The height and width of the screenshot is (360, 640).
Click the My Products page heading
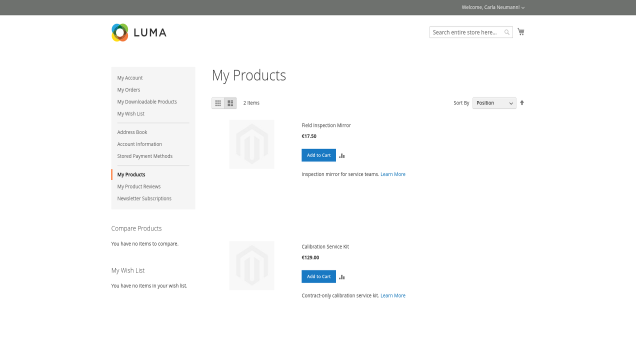249,76
